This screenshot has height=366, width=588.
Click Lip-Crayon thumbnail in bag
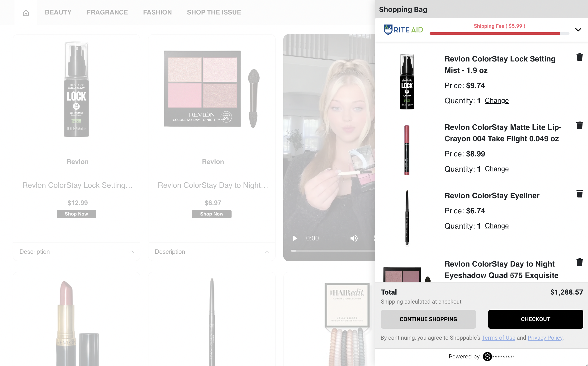407,150
